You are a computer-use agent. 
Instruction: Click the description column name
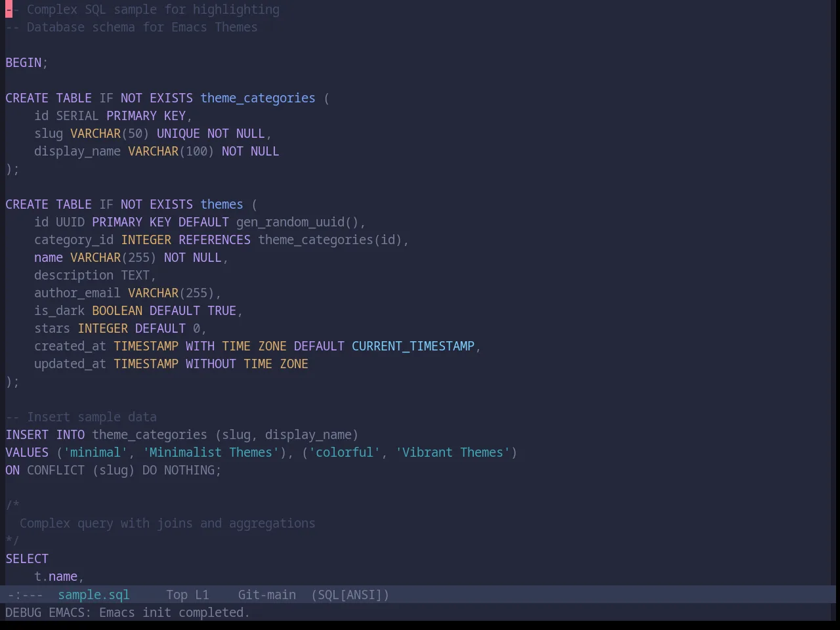pyautogui.click(x=74, y=275)
